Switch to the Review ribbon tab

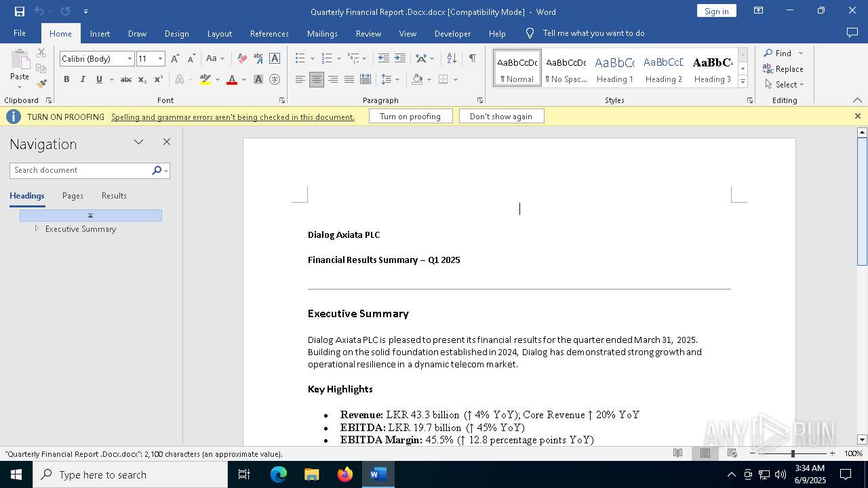point(368,33)
